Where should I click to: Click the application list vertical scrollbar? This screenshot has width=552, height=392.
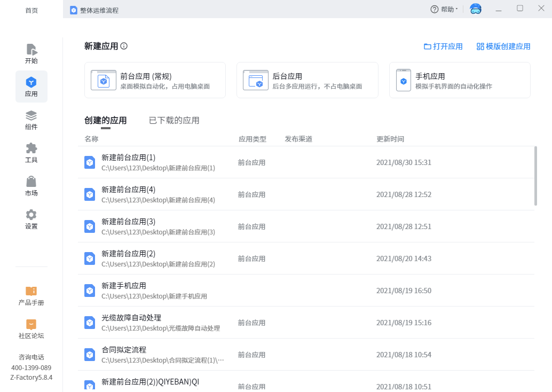tap(535, 176)
